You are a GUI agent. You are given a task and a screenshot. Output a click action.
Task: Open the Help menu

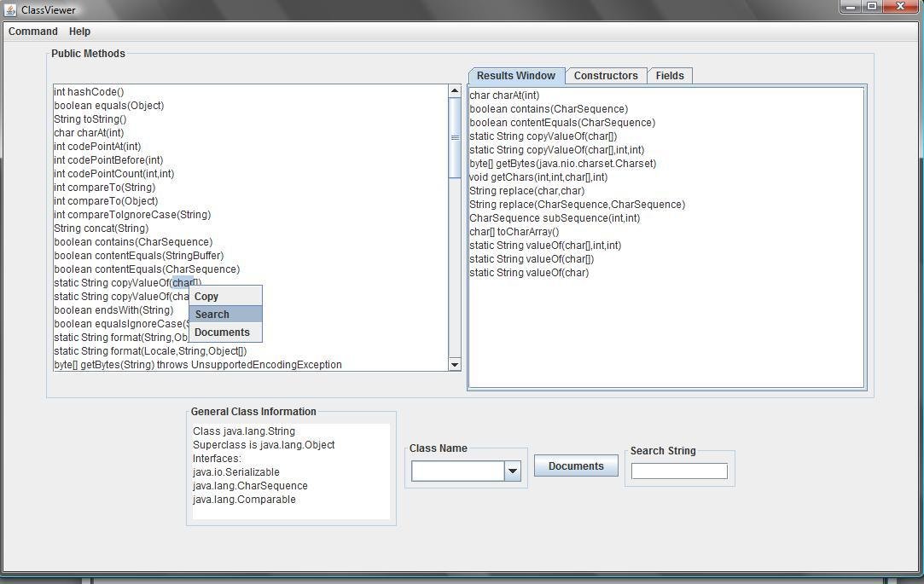tap(79, 31)
